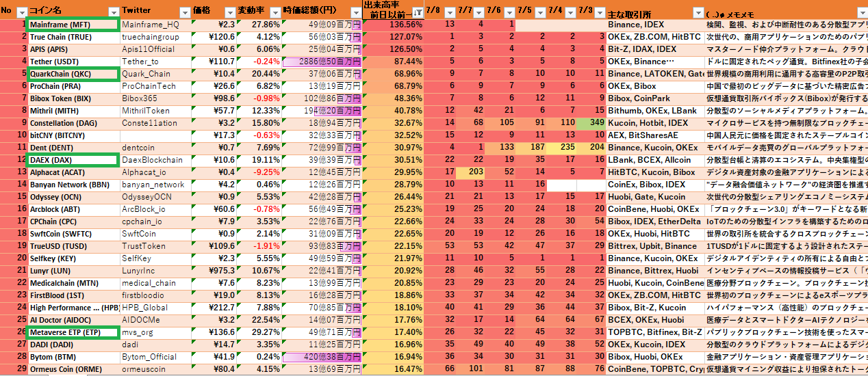
Task: Select the Tether market cap cell 2886億50百万円
Action: pyautogui.click(x=322, y=62)
